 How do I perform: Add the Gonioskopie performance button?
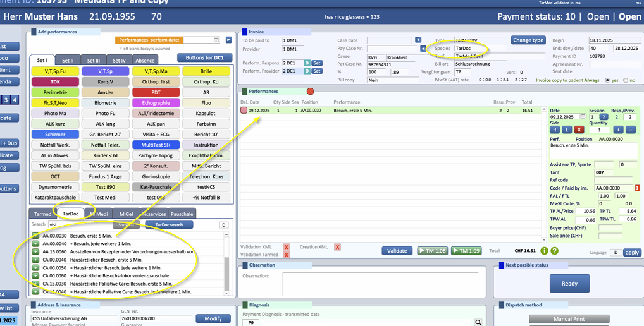(x=156, y=176)
